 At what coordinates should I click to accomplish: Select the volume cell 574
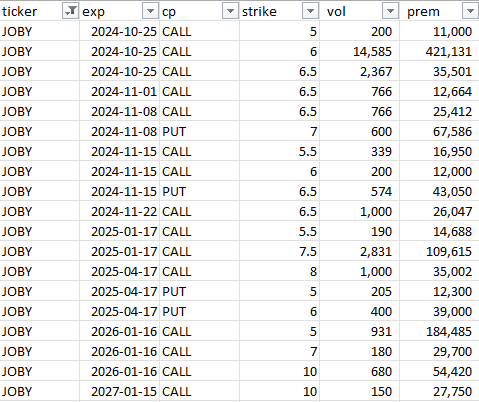(x=359, y=191)
